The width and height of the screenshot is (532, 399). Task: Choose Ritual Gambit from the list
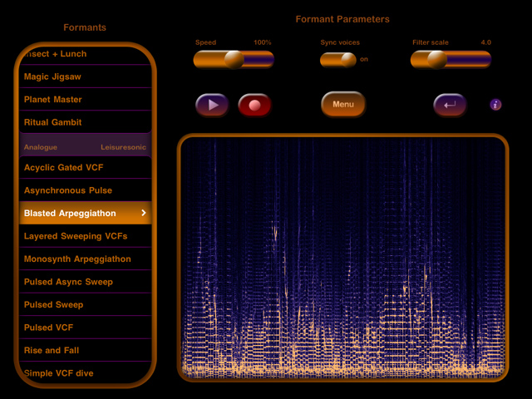point(85,122)
